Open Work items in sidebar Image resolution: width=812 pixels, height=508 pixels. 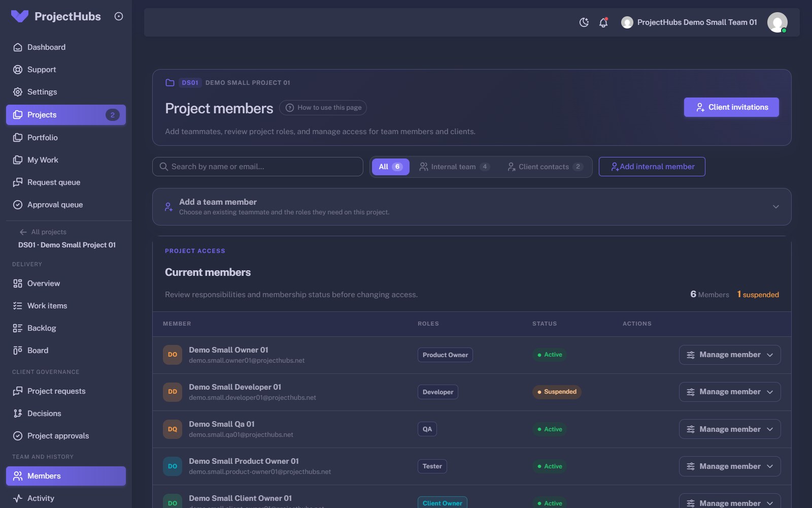pyautogui.click(x=66, y=306)
